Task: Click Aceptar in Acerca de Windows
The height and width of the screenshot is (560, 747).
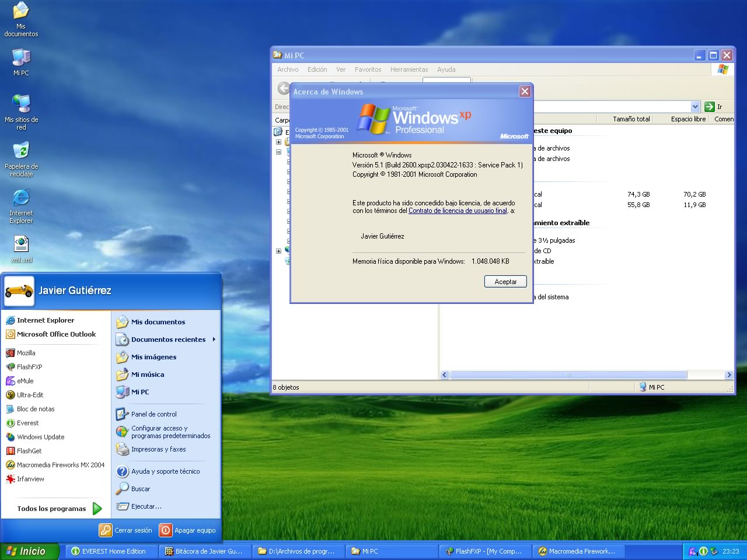Action: tap(505, 282)
